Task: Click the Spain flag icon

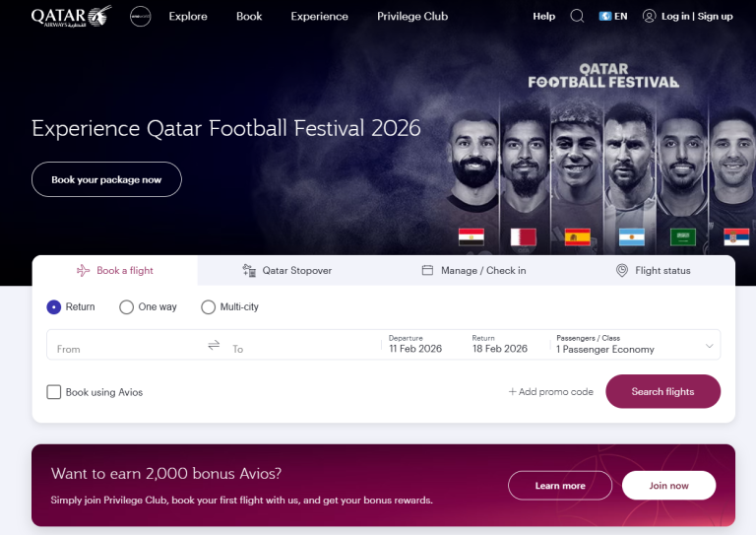Action: [x=578, y=237]
